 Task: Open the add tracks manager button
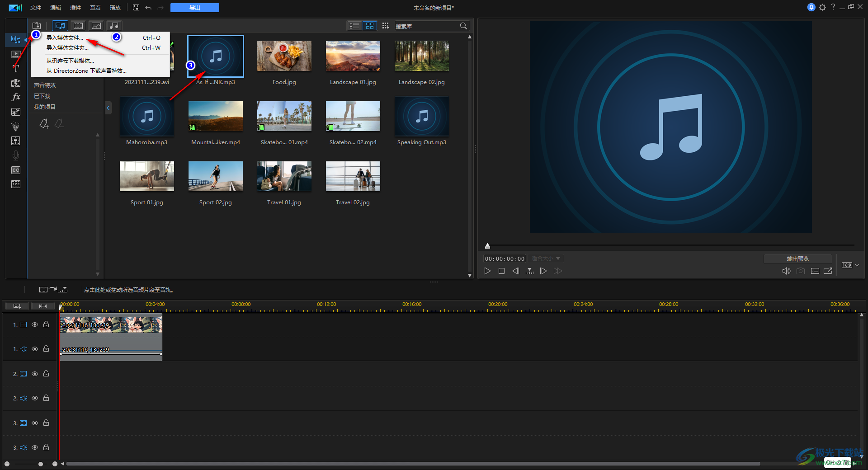tap(17, 306)
